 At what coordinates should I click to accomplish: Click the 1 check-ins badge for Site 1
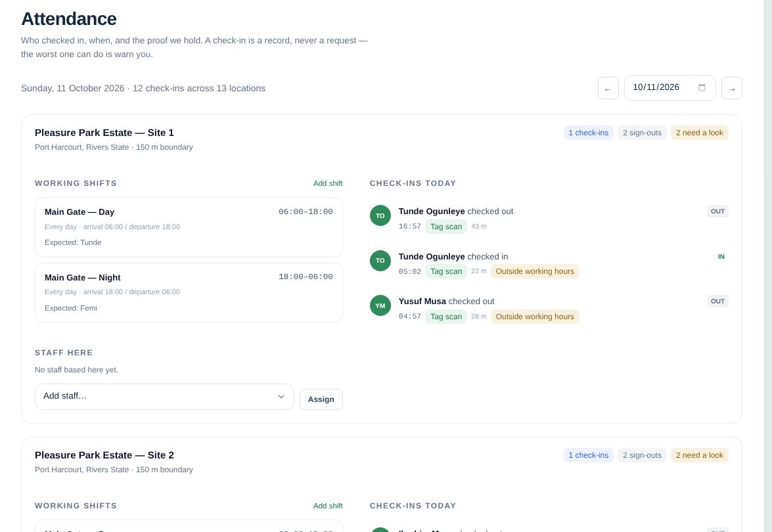[588, 133]
